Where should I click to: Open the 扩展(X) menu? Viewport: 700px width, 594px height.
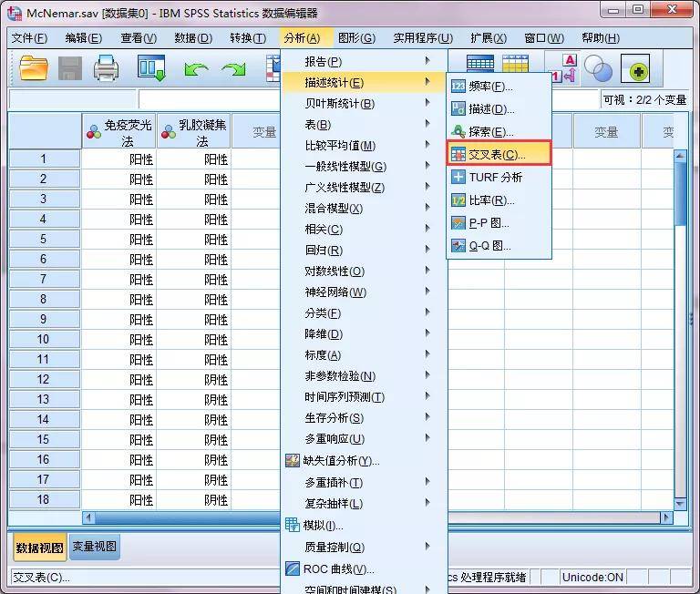489,38
